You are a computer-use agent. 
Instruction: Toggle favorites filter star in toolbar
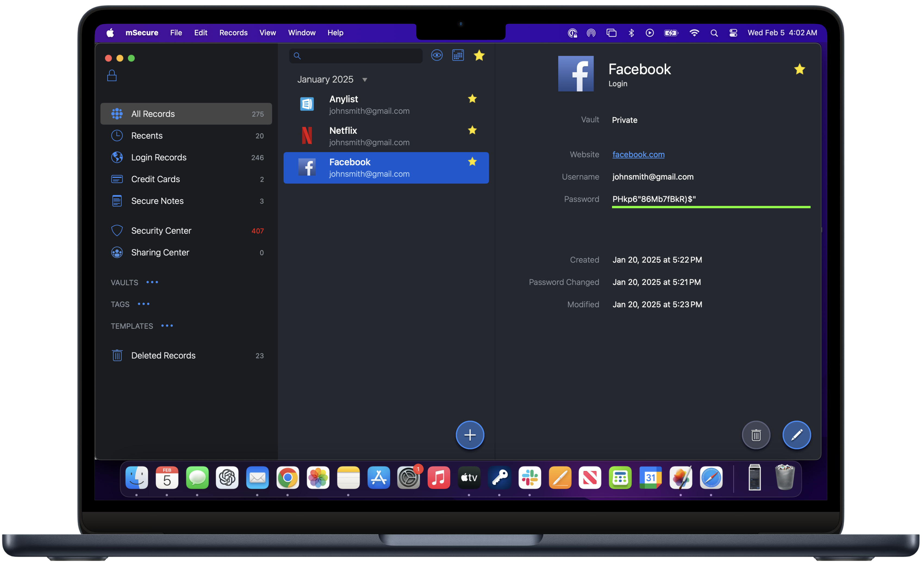coord(479,55)
